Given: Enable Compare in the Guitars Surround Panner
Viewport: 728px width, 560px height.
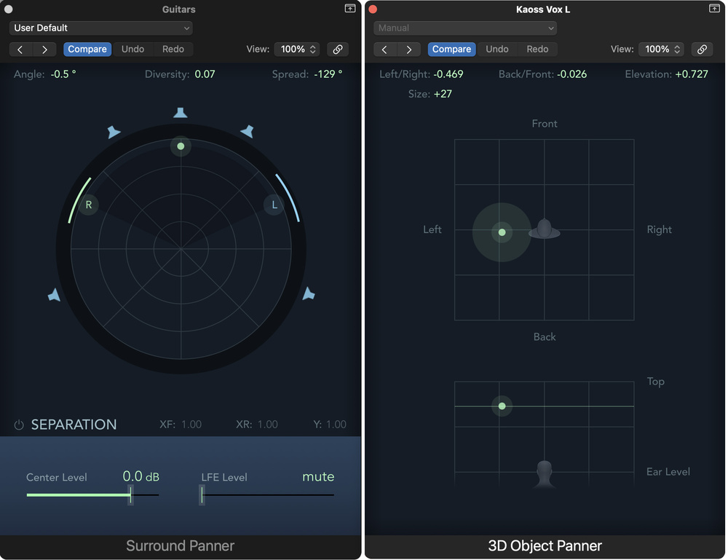Looking at the screenshot, I should pyautogui.click(x=87, y=49).
